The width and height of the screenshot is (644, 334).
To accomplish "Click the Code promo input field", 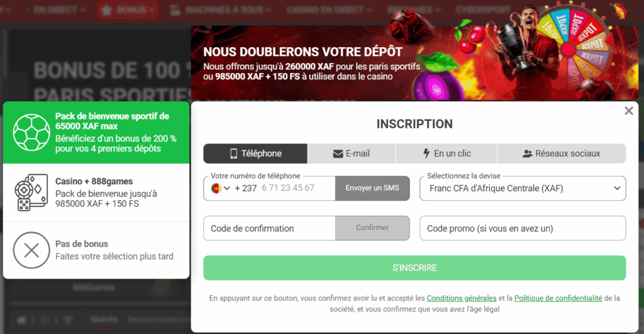I will click(x=523, y=228).
